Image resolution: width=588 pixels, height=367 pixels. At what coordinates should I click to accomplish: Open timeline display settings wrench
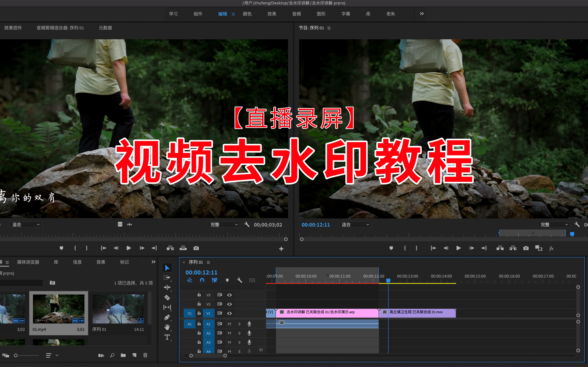[x=240, y=280]
